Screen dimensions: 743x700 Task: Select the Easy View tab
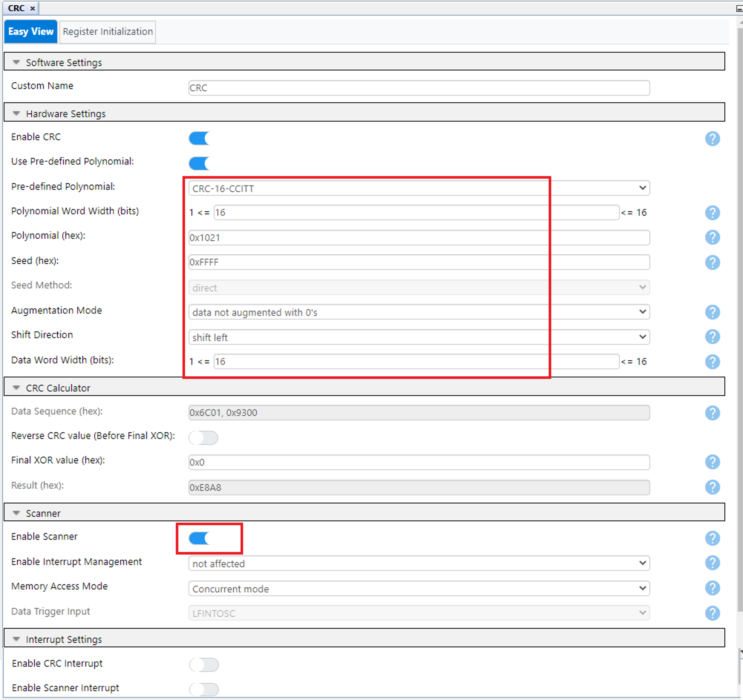coord(31,32)
